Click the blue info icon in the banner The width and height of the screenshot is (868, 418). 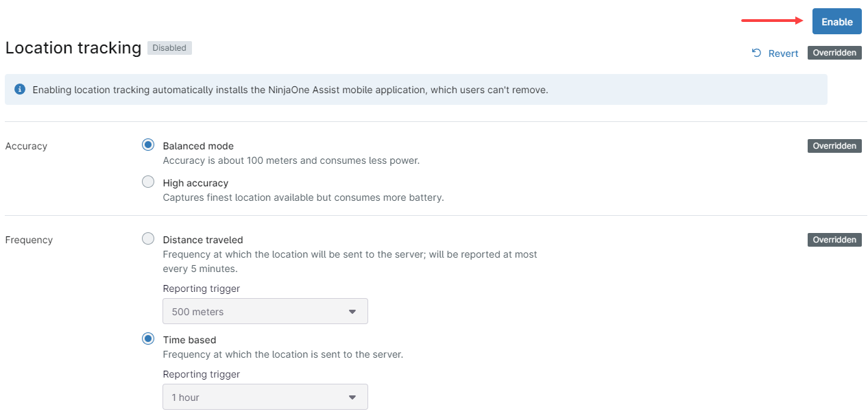click(20, 89)
